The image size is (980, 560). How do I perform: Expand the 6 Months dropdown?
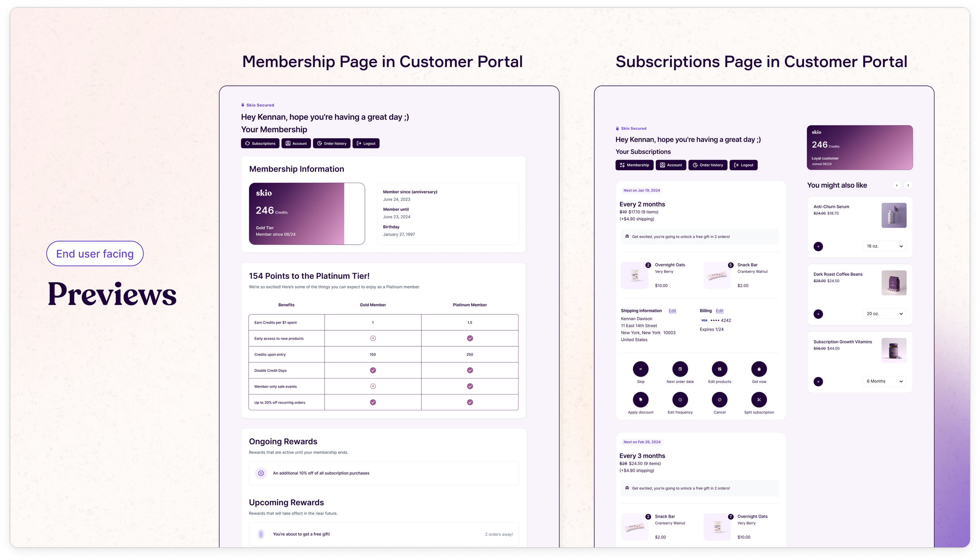(884, 381)
